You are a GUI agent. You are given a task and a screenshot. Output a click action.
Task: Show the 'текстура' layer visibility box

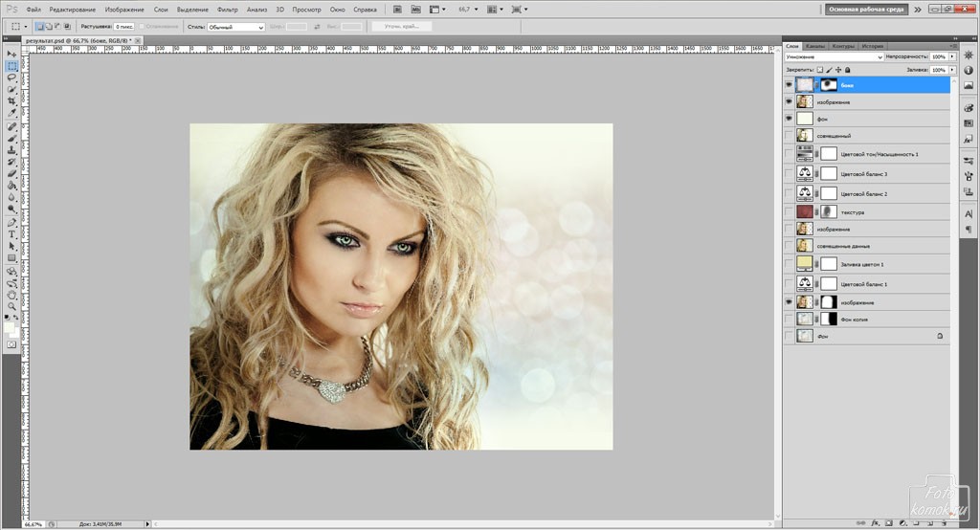pos(789,211)
